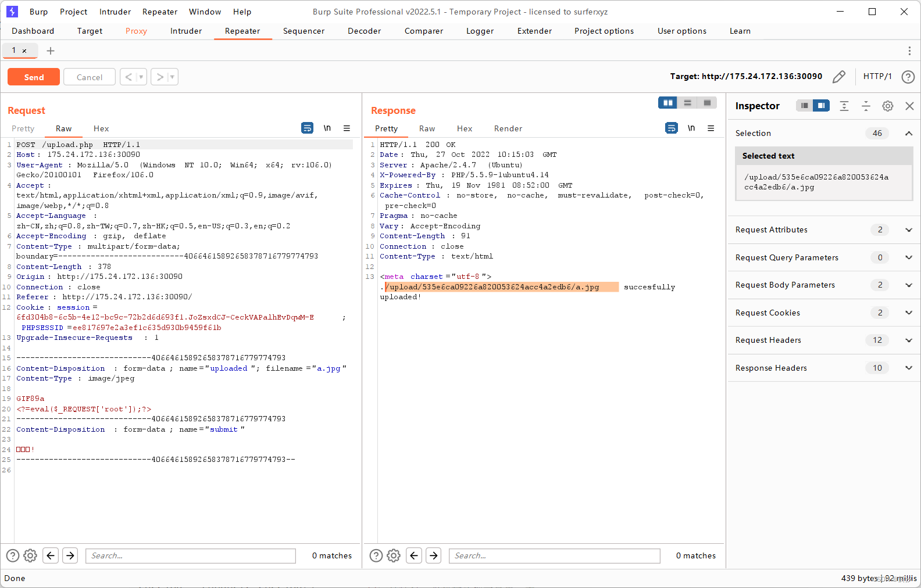921x588 pixels.
Task: Close Repeater tab 1
Action: pyautogui.click(x=24, y=51)
